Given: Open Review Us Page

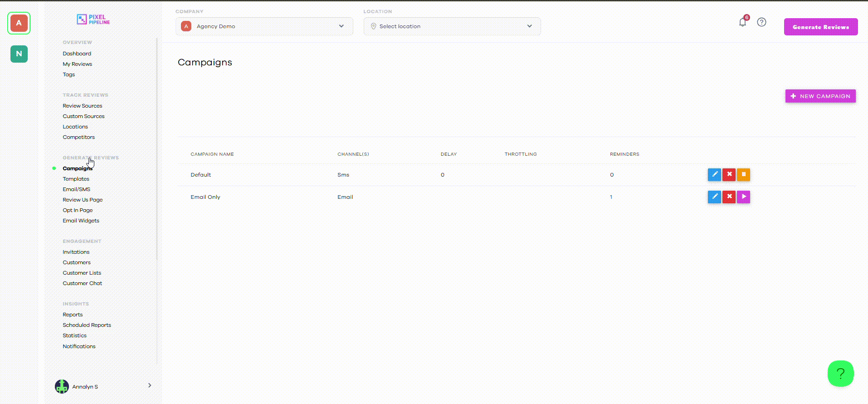Looking at the screenshot, I should 83,200.
